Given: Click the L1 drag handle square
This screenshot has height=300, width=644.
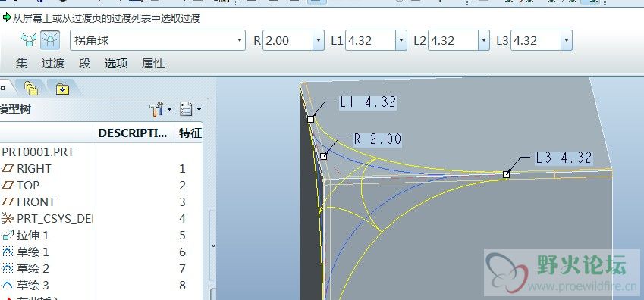Looking at the screenshot, I should point(310,119).
